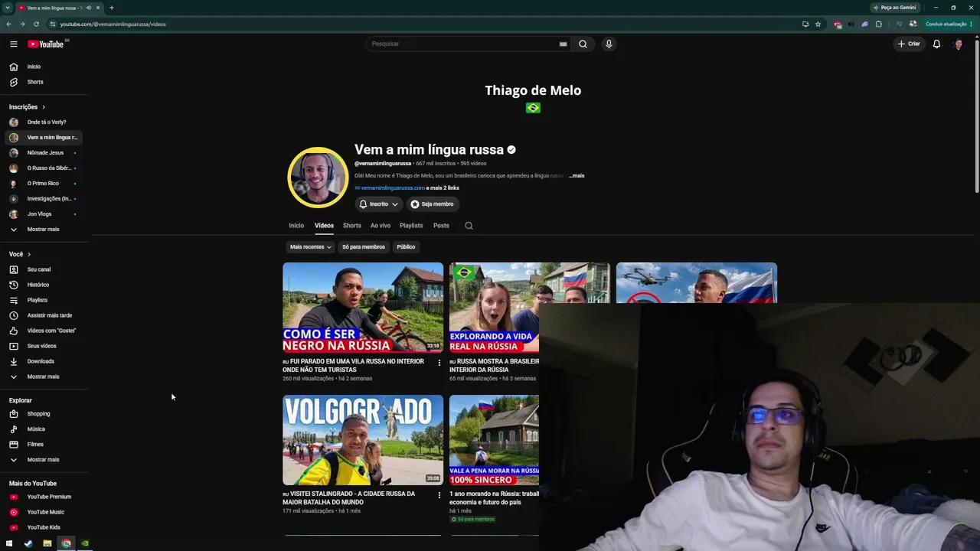Open options for the VISITEI STALINGRADO video

pyautogui.click(x=439, y=495)
